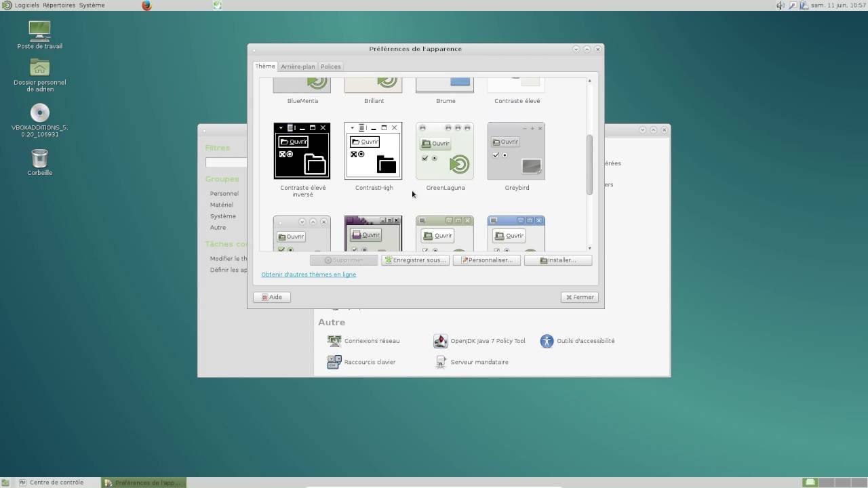Pick the BlueMenta theme
This screenshot has height=488, width=868.
[302, 86]
